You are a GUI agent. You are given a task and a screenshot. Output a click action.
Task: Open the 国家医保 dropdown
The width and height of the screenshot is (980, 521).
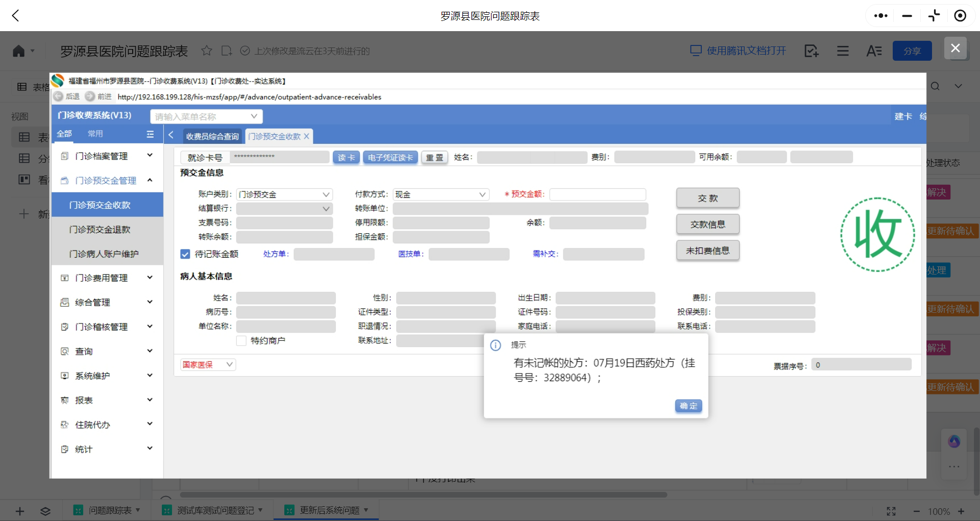[x=208, y=364]
